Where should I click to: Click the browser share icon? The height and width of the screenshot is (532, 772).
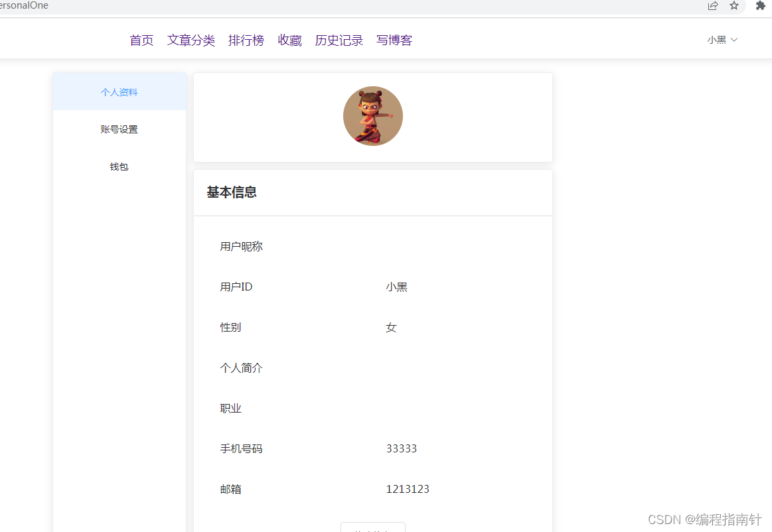(x=712, y=6)
